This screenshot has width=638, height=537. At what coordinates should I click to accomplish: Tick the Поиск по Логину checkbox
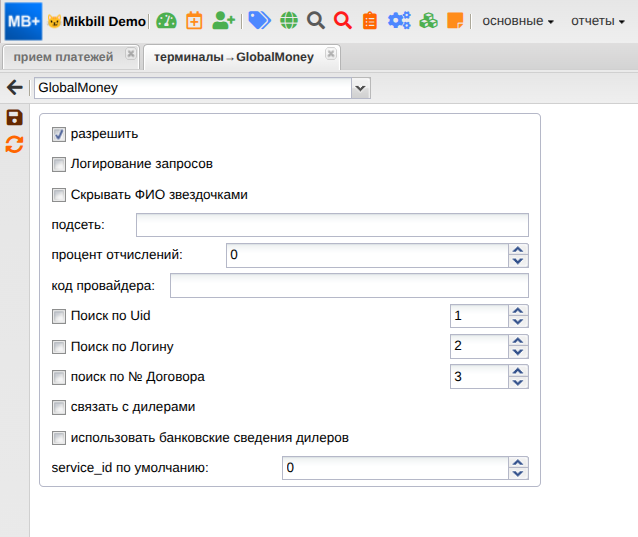[59, 347]
